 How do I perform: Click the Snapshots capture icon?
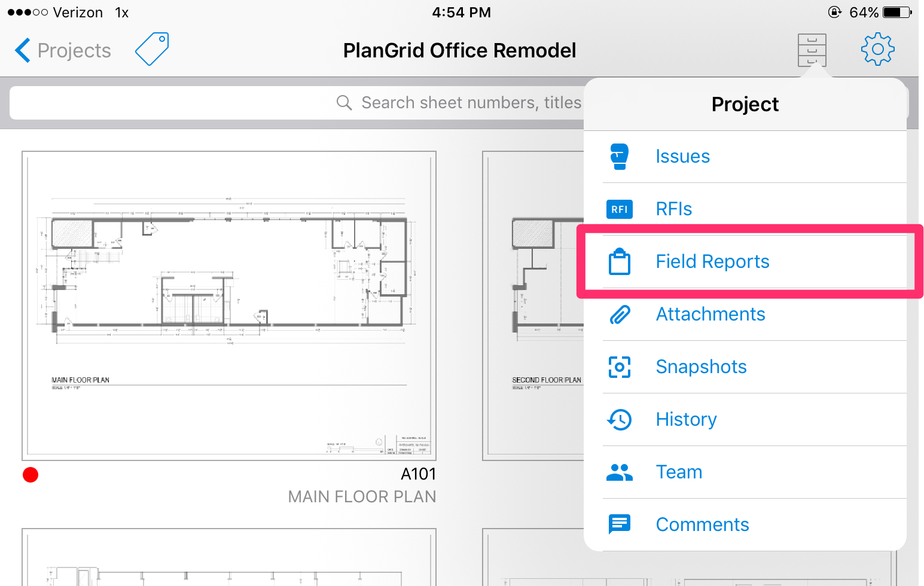click(x=619, y=367)
